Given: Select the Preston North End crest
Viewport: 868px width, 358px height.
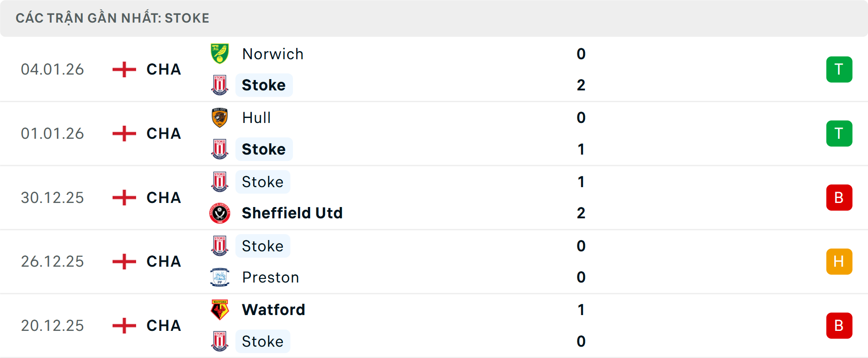Looking at the screenshot, I should coord(220,277).
